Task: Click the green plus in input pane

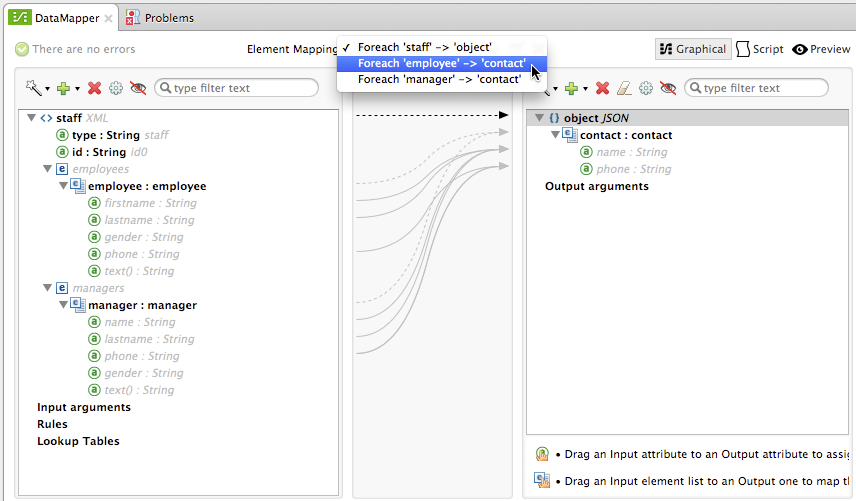Action: [x=63, y=88]
